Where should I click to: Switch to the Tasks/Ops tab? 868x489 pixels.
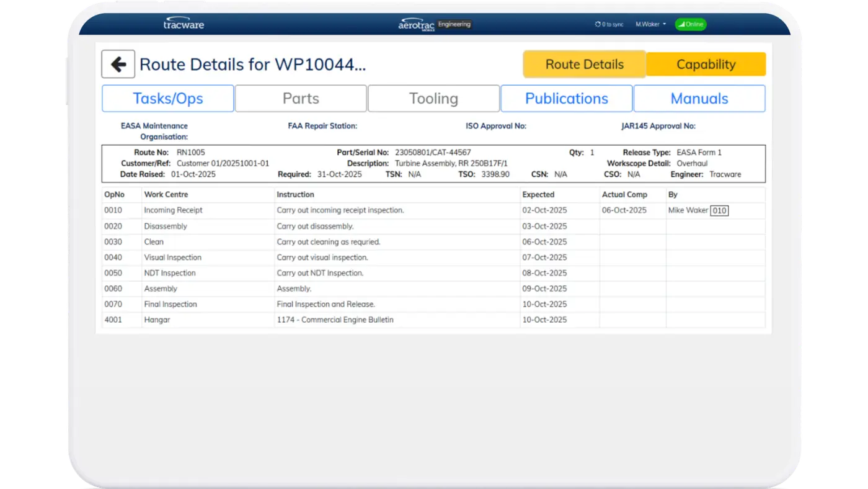168,99
